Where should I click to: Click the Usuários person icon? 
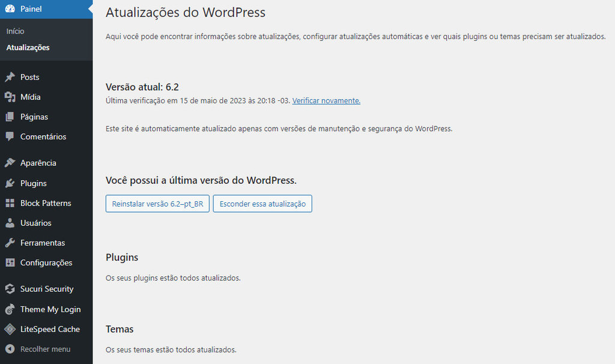tap(10, 223)
